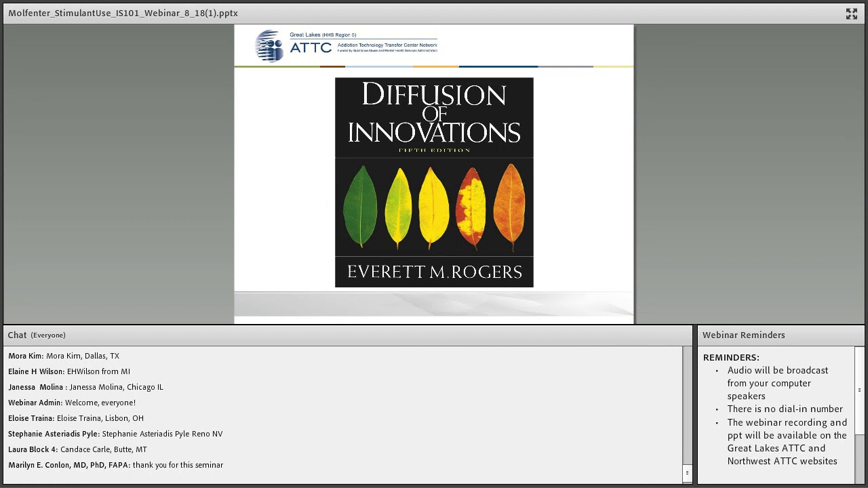Click Janessa Molina's chat message
Screen dimensions: 868x488
[x=85, y=387]
